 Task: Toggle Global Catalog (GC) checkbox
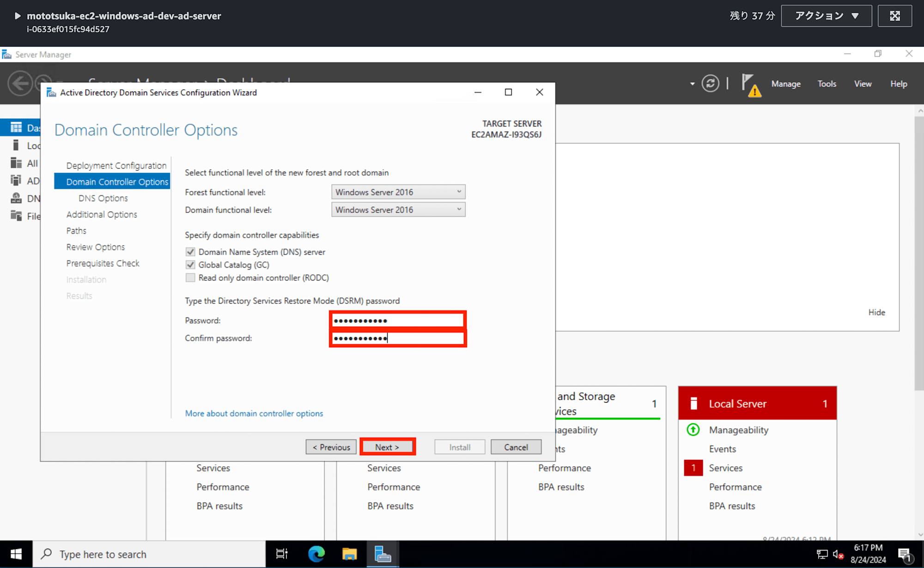(190, 265)
